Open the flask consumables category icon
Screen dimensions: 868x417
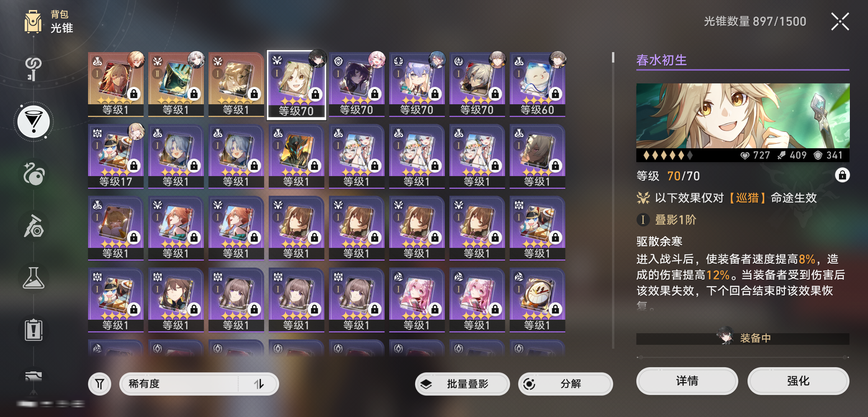pyautogui.click(x=34, y=278)
